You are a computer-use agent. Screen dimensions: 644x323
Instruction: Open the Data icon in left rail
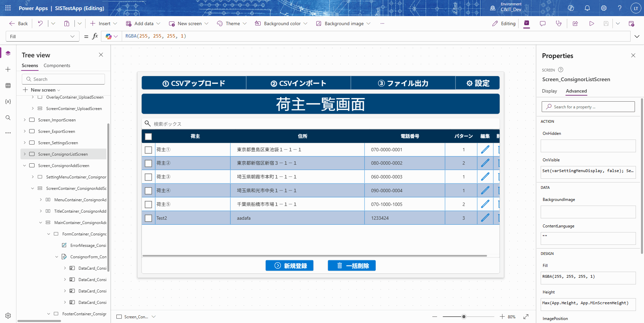8,86
